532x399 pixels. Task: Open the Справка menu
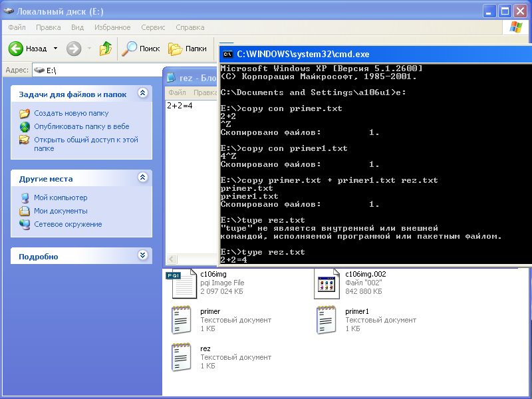(x=190, y=27)
